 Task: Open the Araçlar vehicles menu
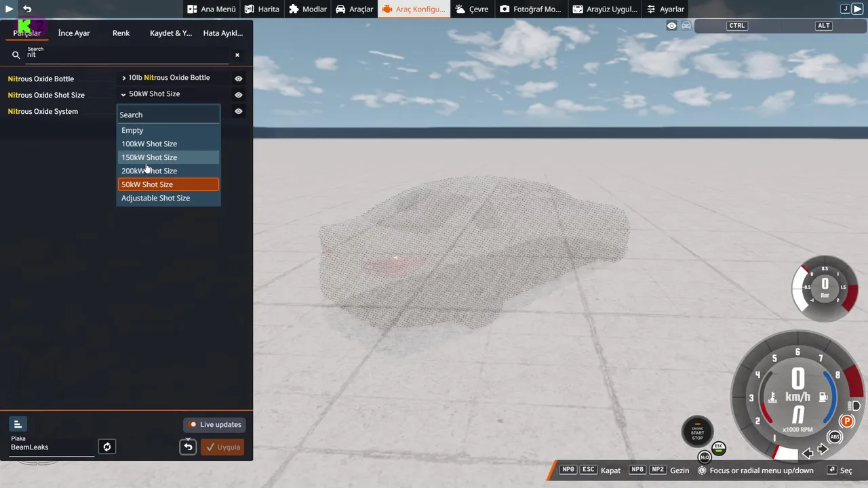(354, 9)
